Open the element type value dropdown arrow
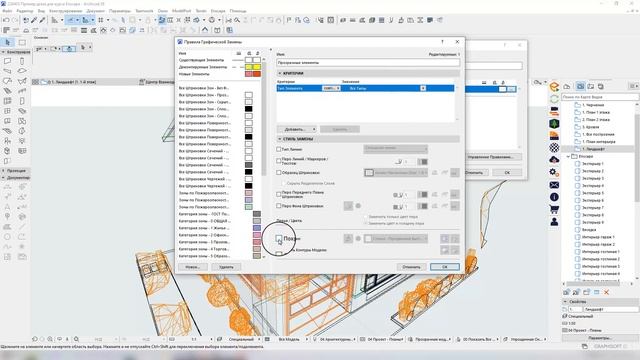This screenshot has height=360, width=640. (423, 88)
